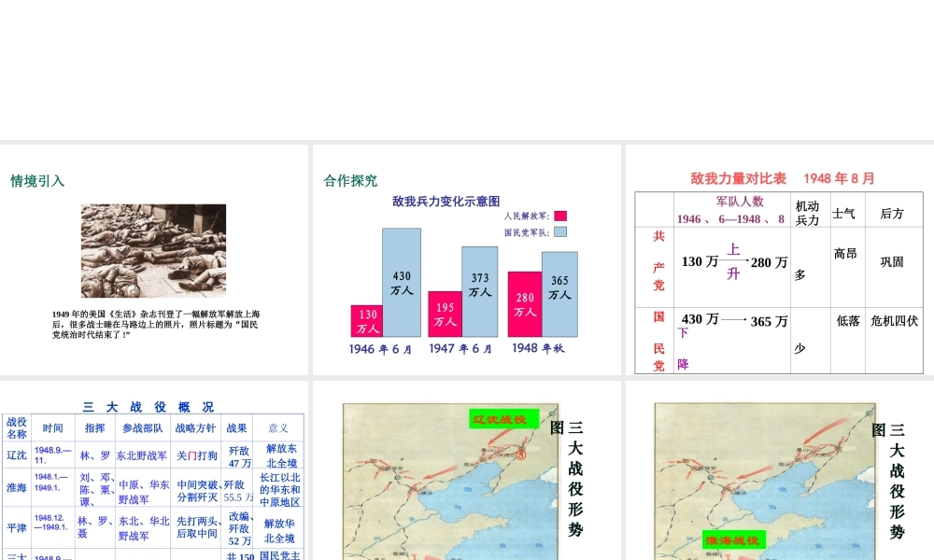The height and width of the screenshot is (560, 934).
Task: Select the axis label 1946 年 6 月
Action: (x=380, y=349)
